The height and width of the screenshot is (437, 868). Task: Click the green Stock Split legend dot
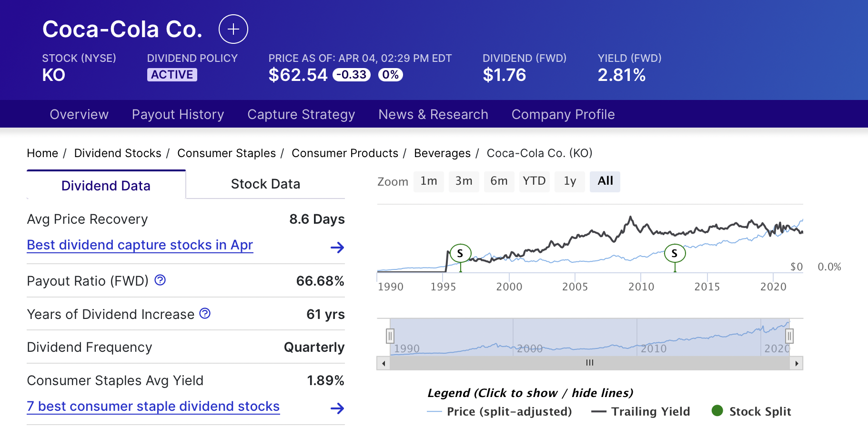(x=717, y=411)
